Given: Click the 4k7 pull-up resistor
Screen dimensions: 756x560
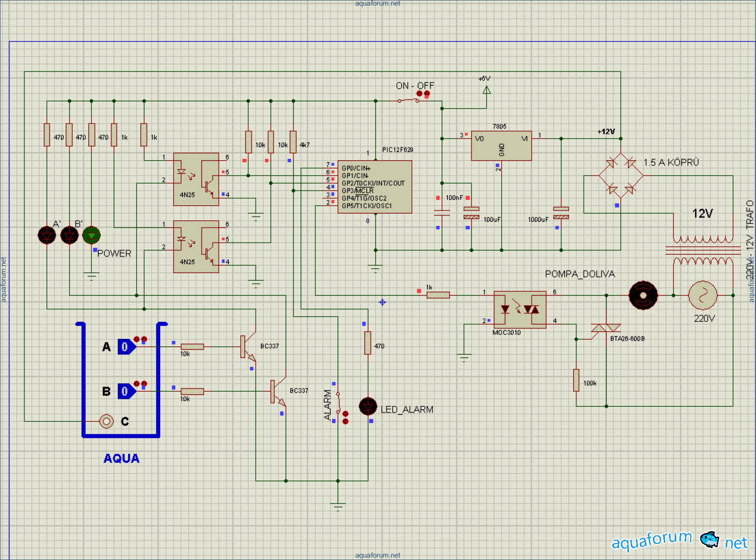Looking at the screenshot, I should coord(293,142).
